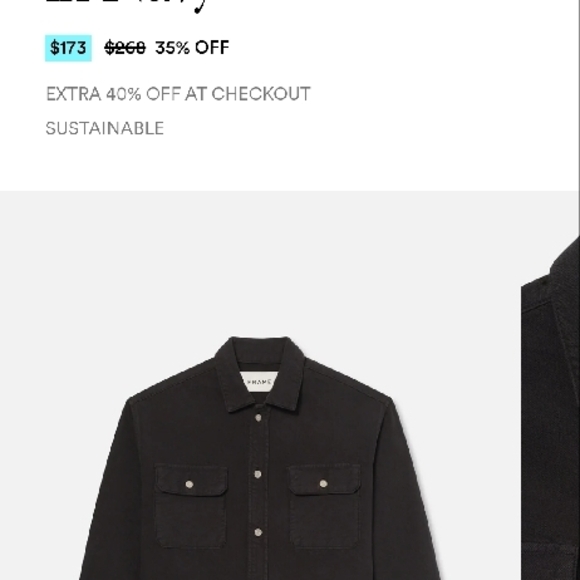Click the gray background above the shirt
Viewport: 580px width, 580px height.
pyautogui.click(x=260, y=263)
